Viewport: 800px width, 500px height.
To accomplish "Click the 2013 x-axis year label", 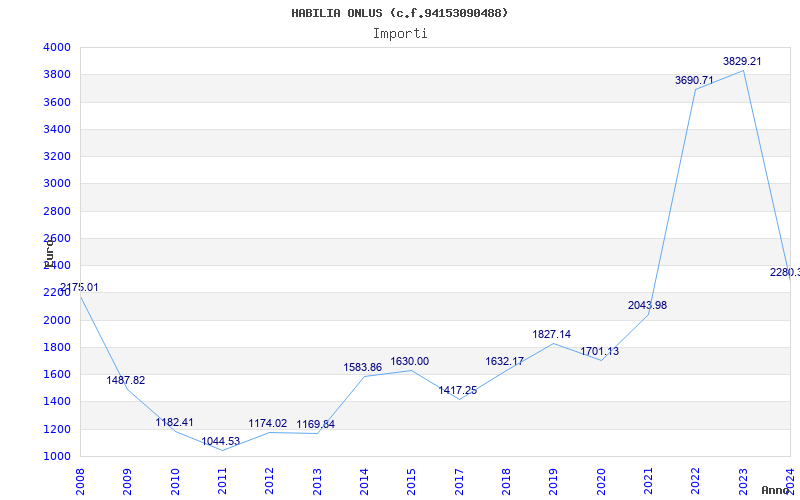I will [x=317, y=482].
